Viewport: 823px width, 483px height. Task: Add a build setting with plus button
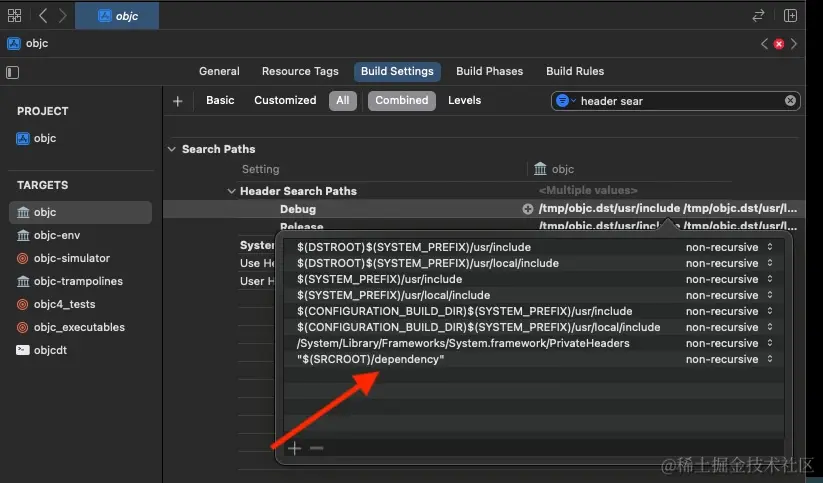(177, 101)
